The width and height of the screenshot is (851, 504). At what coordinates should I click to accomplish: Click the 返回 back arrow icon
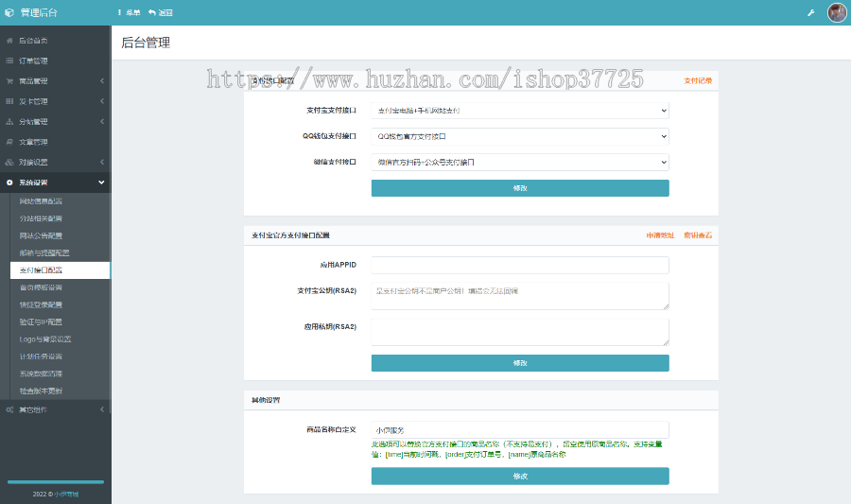(x=151, y=12)
